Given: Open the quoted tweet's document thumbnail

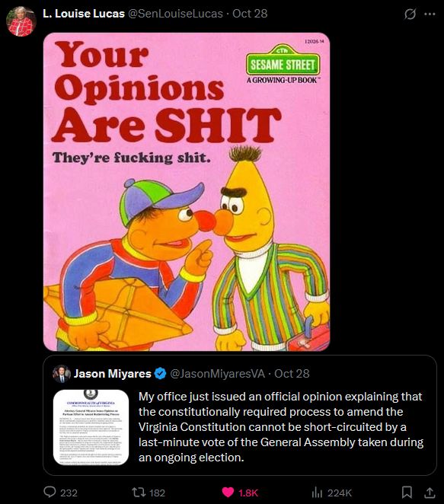Looking at the screenshot, I should point(91,427).
